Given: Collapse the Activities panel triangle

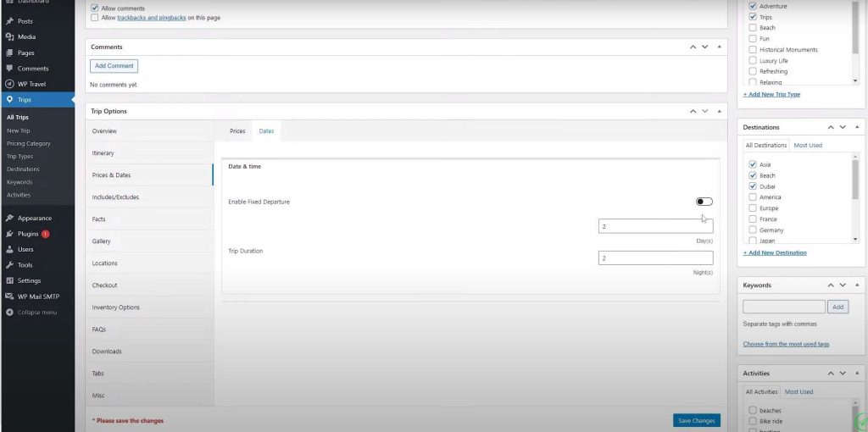Looking at the screenshot, I should pos(857,374).
